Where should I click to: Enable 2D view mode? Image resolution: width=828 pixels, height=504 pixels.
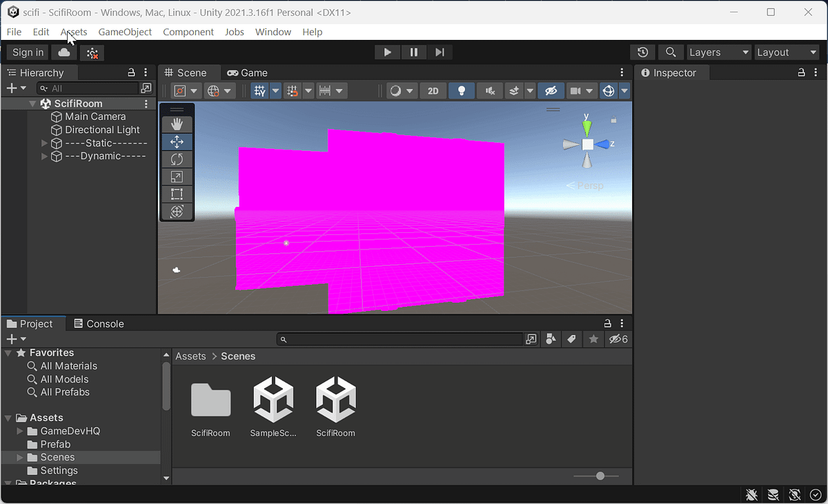[433, 90]
